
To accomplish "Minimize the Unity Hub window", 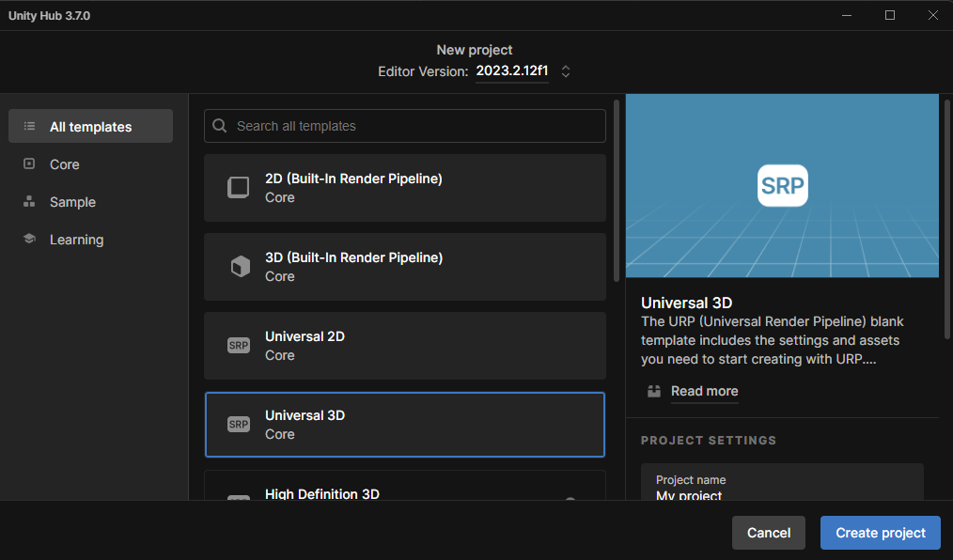I will (847, 15).
